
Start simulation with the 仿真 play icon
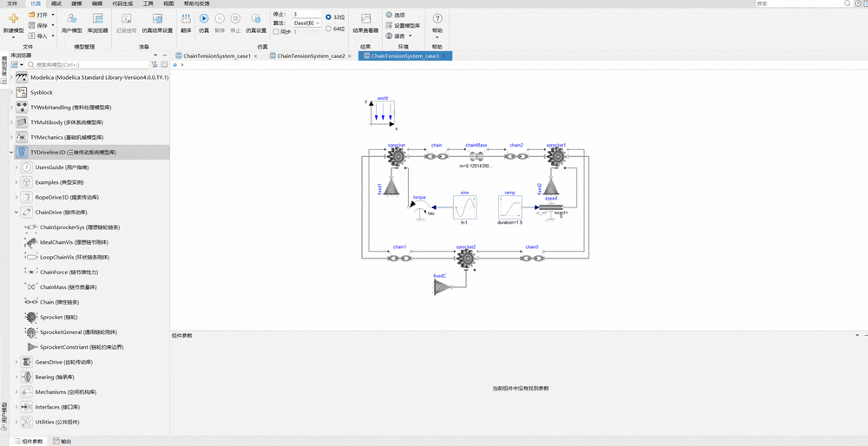(204, 19)
